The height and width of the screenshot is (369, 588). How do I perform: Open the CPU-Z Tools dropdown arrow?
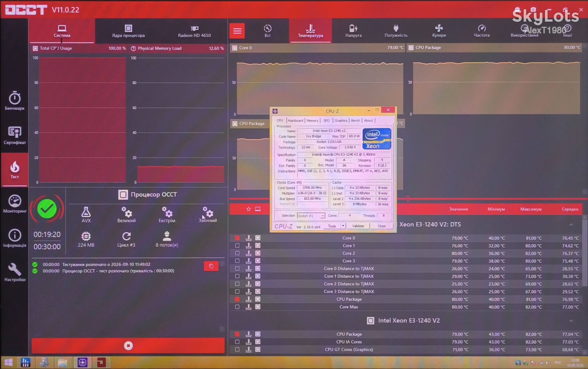click(x=343, y=226)
